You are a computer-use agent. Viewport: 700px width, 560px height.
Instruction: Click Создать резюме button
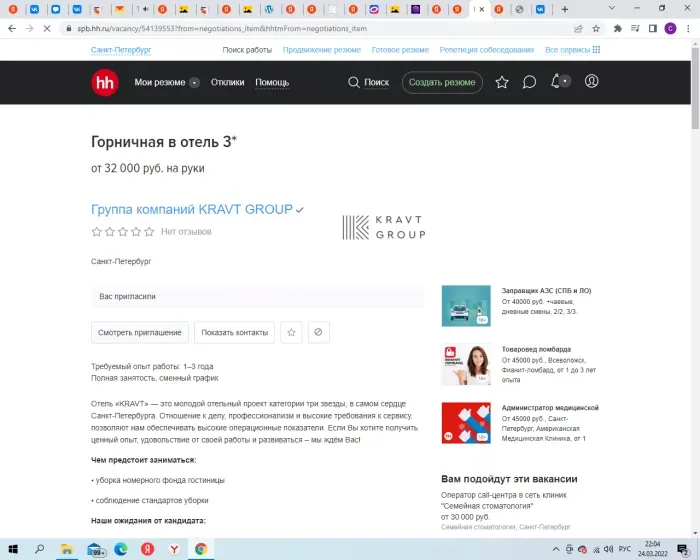tap(442, 83)
